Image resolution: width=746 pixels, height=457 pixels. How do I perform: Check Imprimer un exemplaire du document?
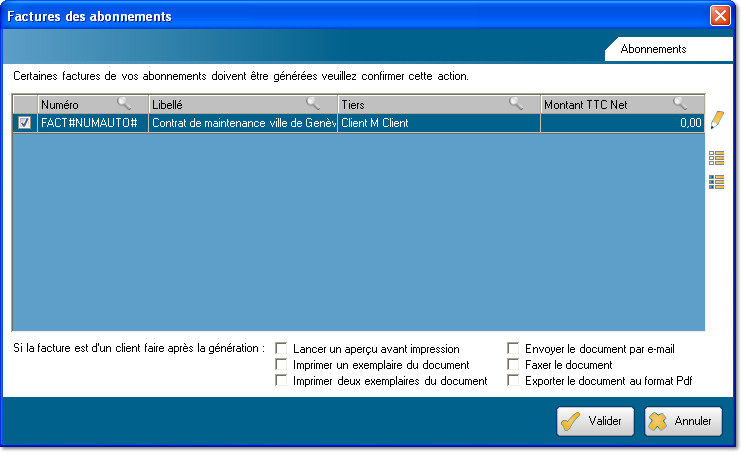pos(281,365)
